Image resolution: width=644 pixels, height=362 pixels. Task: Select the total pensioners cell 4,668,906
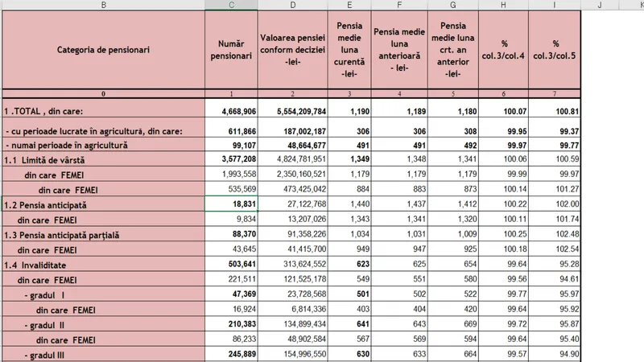pos(231,111)
